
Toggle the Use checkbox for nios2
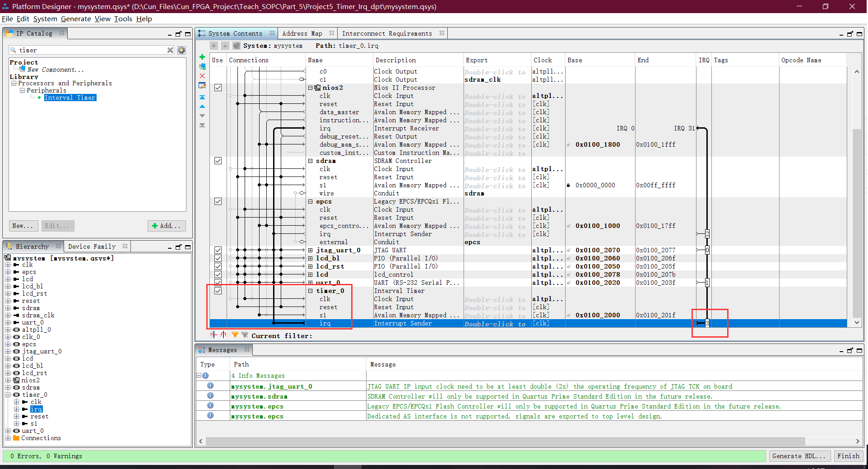pyautogui.click(x=218, y=88)
